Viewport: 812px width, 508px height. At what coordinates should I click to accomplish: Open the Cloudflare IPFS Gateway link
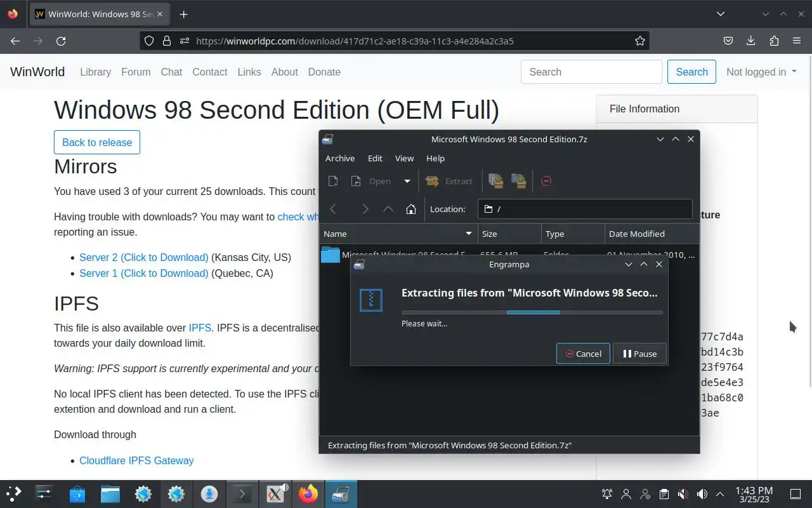(136, 460)
